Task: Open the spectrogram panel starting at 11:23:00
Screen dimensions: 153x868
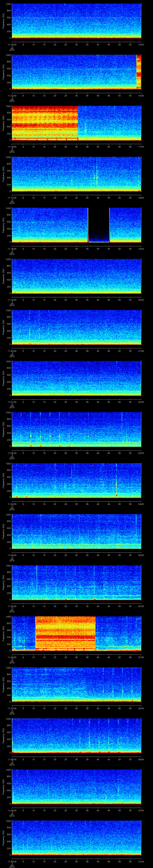Action: tap(76, 480)
